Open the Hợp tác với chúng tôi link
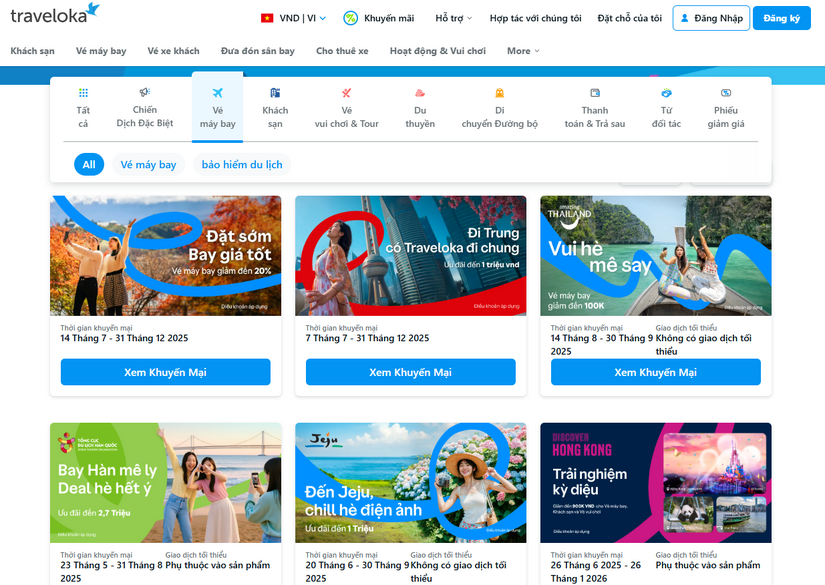Screen dimensions: 825x585 535,18
